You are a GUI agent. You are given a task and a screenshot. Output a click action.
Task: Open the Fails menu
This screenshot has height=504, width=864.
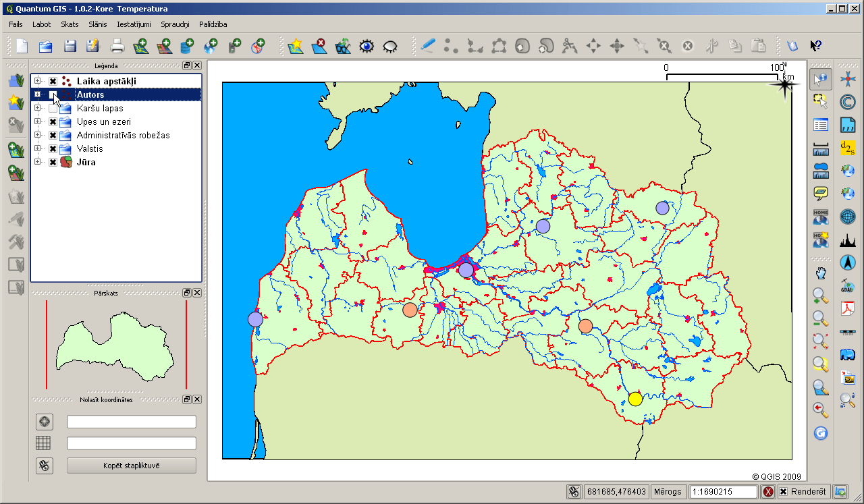pyautogui.click(x=16, y=24)
